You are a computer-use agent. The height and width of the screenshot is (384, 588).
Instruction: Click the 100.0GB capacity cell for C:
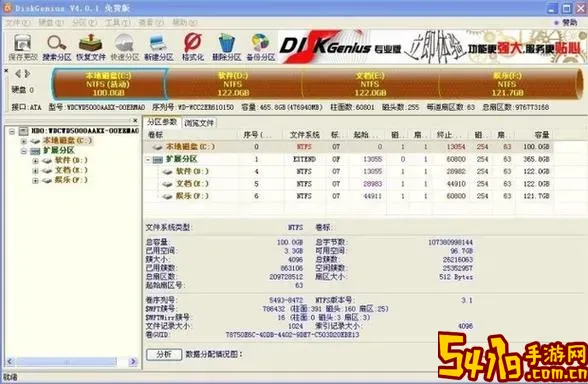click(x=536, y=147)
